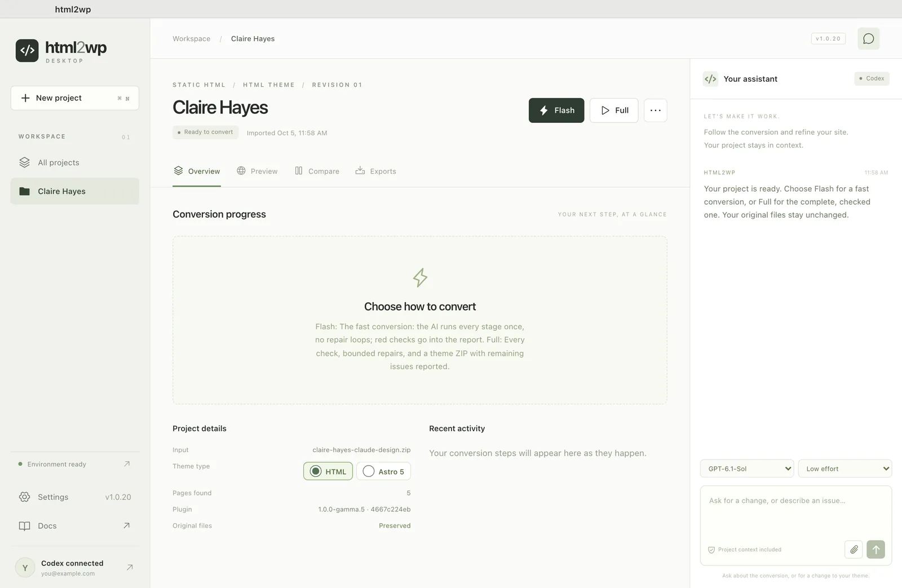The height and width of the screenshot is (588, 902).
Task: Click the REVISION 01 label
Action: coord(337,85)
